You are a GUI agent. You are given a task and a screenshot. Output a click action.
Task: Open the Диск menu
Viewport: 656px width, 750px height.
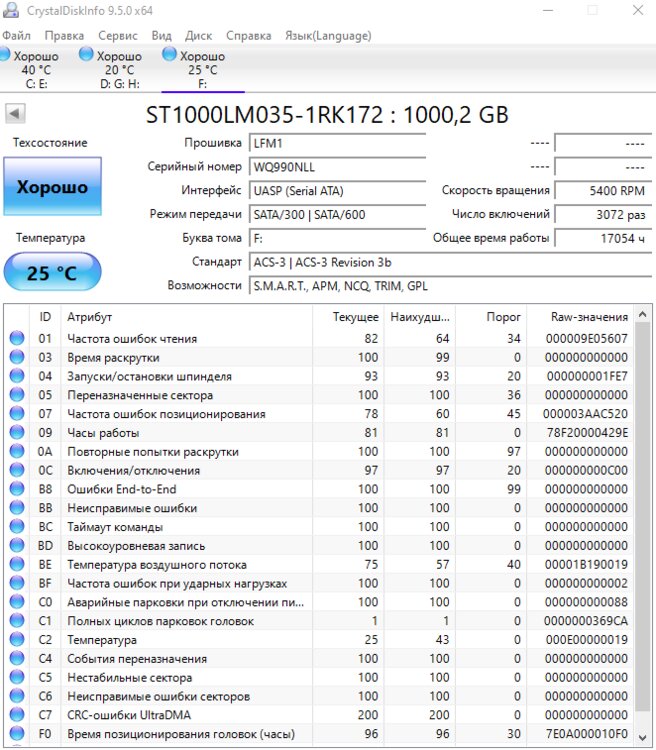[198, 35]
